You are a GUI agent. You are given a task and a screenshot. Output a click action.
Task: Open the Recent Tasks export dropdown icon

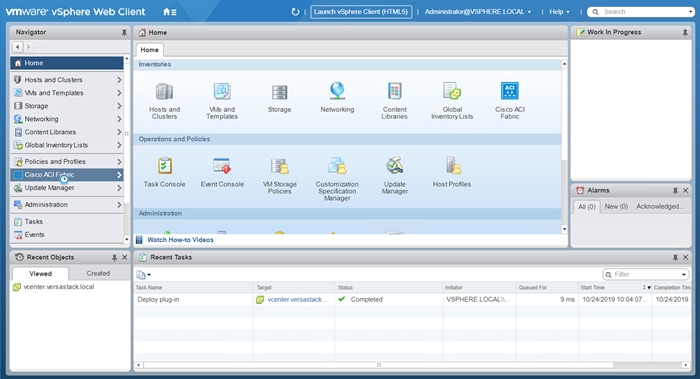point(143,275)
